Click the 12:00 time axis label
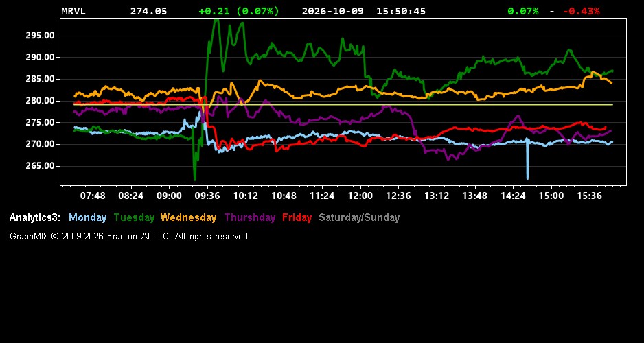The height and width of the screenshot is (343, 644). click(360, 196)
